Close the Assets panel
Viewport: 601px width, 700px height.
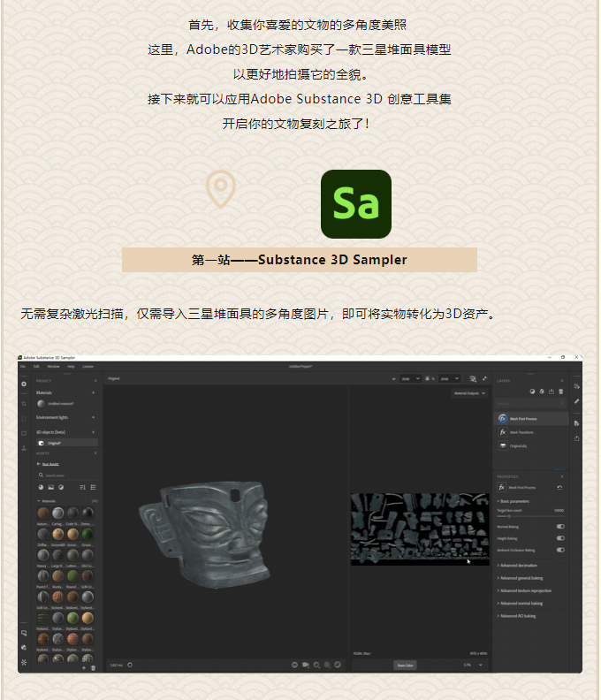click(95, 453)
